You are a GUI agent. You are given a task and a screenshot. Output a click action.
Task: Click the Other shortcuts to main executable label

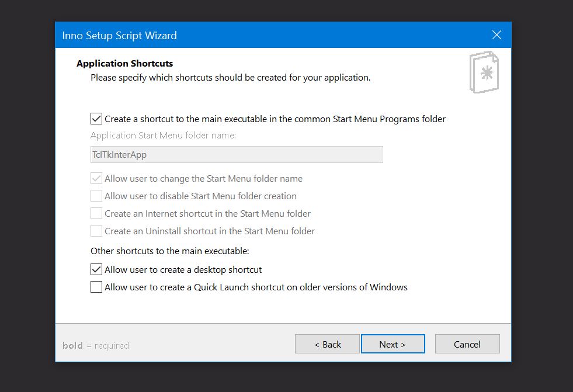point(169,251)
